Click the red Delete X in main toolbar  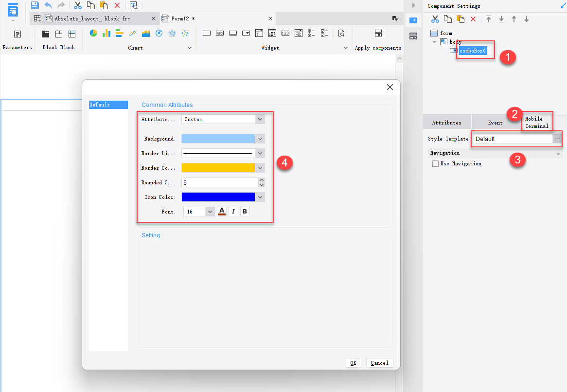pyautogui.click(x=117, y=5)
